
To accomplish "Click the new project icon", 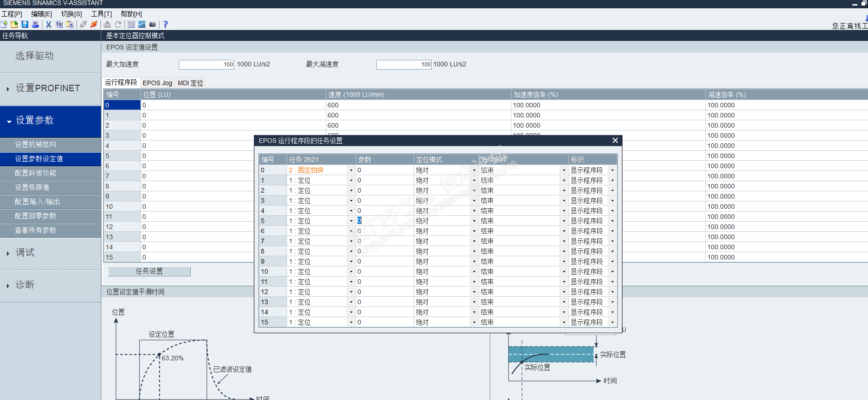I will (4, 24).
